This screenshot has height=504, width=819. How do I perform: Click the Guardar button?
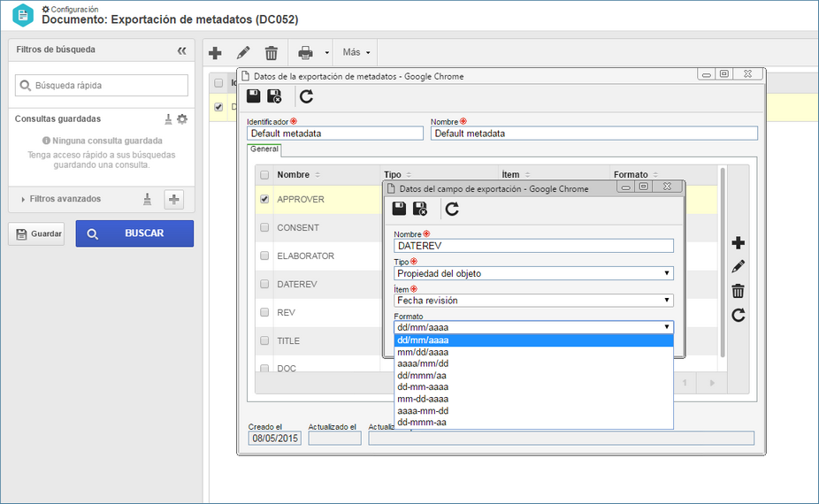click(x=36, y=233)
